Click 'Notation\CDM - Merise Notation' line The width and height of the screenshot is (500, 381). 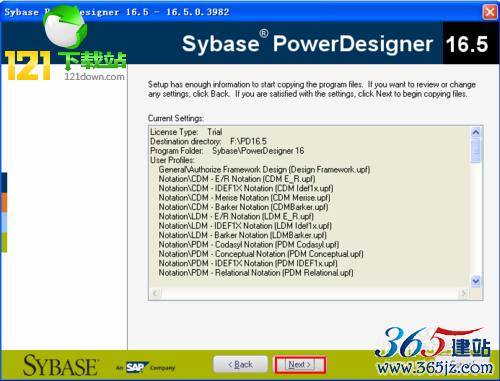[244, 197]
